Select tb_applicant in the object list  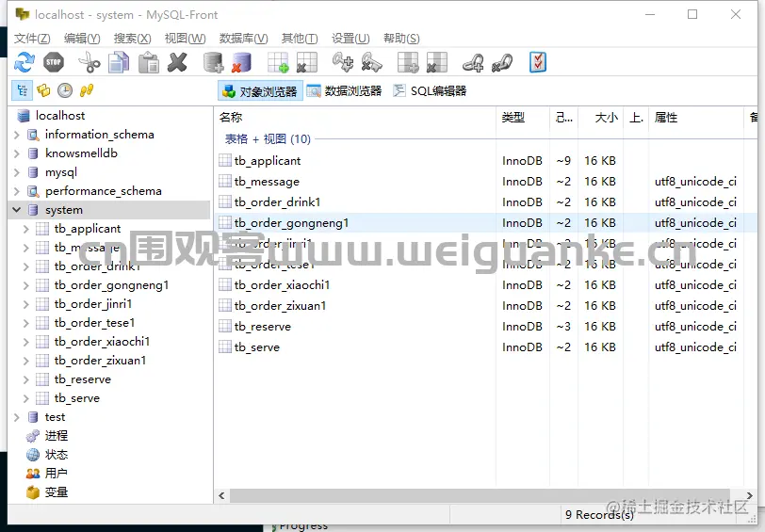click(x=268, y=161)
